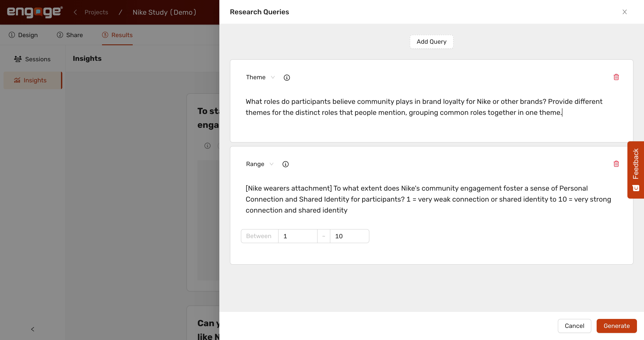Viewport: 644px width, 340px height.
Task: Click the Add Query button
Action: (431, 42)
